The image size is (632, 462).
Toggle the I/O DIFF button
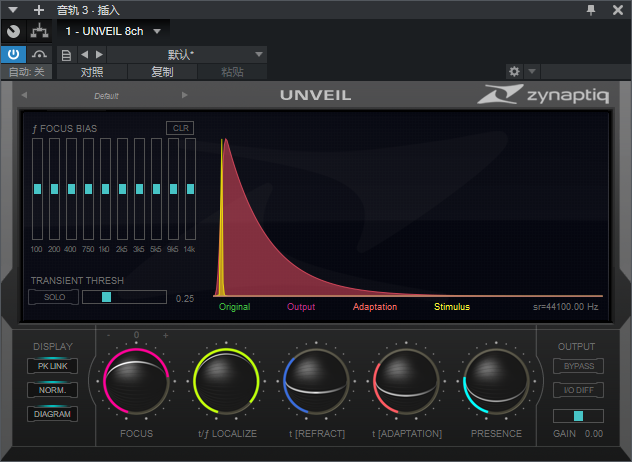[578, 390]
